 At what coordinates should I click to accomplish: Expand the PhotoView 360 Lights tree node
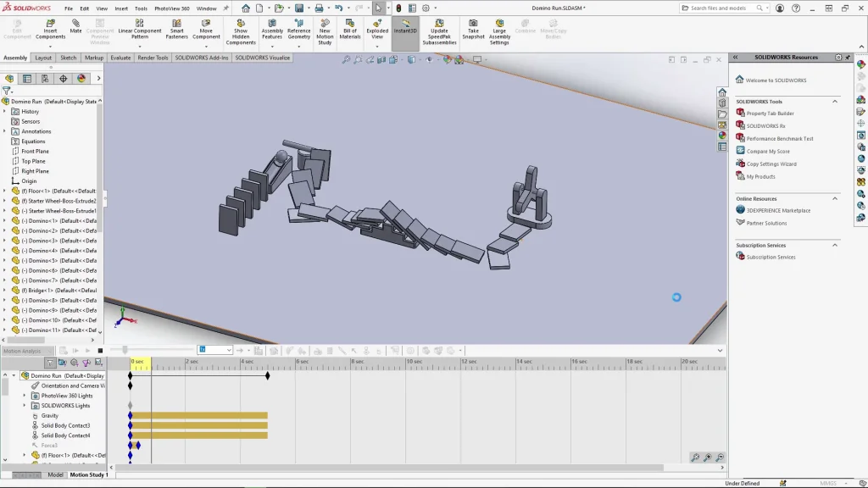[25, 396]
